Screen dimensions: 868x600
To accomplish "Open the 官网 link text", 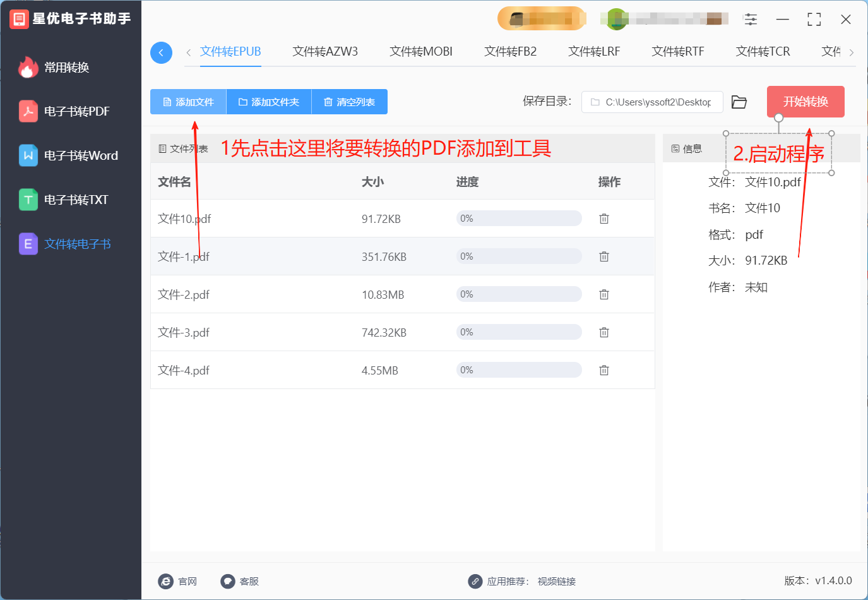I will tap(187, 581).
